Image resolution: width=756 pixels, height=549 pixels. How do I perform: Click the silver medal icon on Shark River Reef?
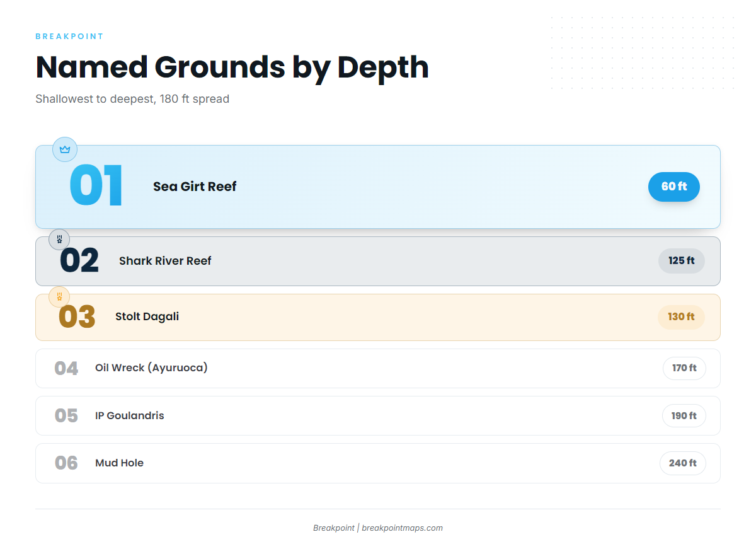tap(59, 240)
